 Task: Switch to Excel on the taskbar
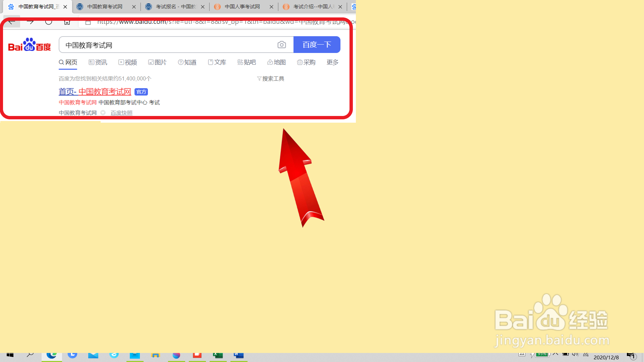click(x=218, y=355)
